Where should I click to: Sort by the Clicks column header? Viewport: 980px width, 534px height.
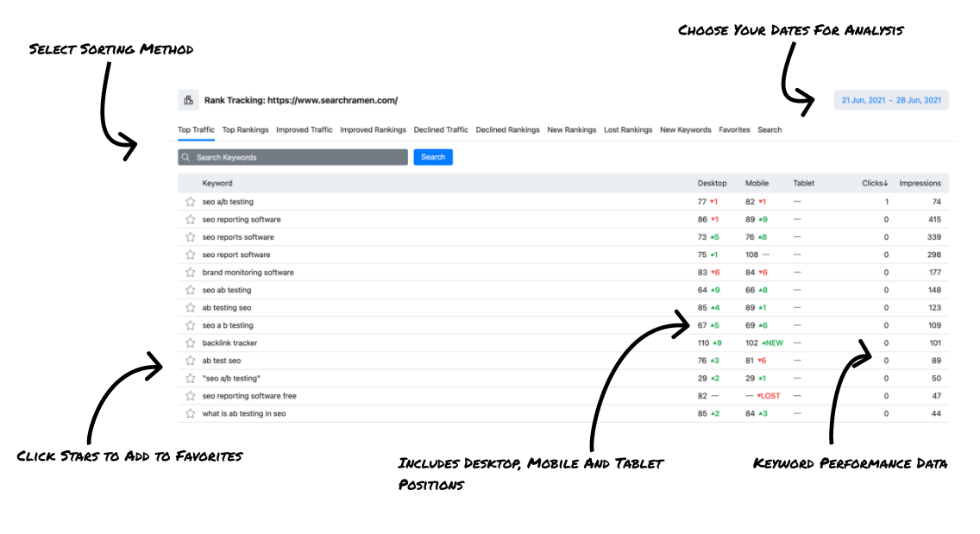pos(875,183)
